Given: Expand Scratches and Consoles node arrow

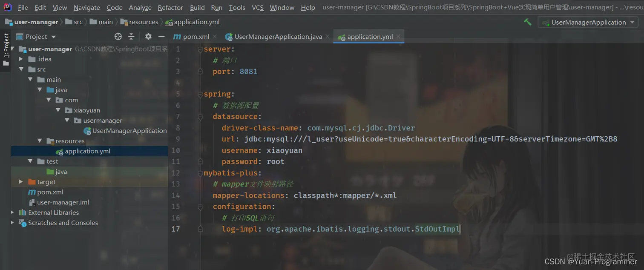Looking at the screenshot, I should click(x=12, y=223).
